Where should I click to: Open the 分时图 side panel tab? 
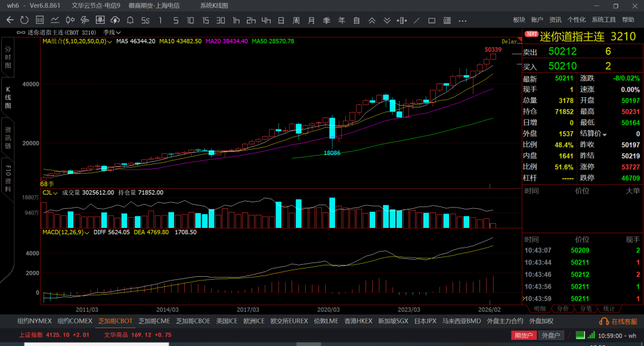8,57
